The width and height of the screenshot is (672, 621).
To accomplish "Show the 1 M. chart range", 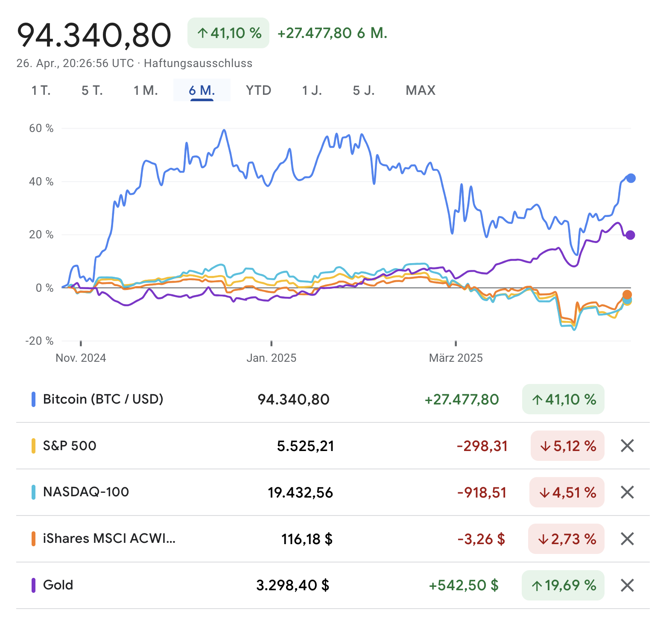I will (146, 91).
